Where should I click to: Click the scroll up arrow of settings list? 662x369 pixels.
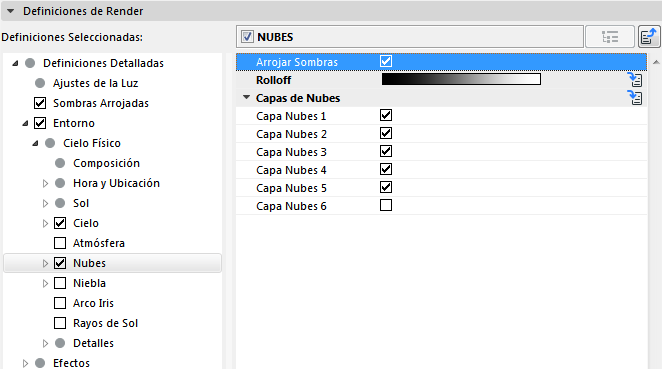tap(656, 62)
